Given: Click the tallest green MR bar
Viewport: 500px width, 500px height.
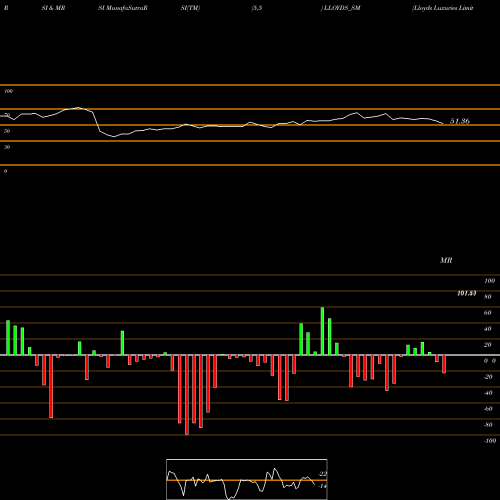Looking at the screenshot, I should pyautogui.click(x=322, y=331).
